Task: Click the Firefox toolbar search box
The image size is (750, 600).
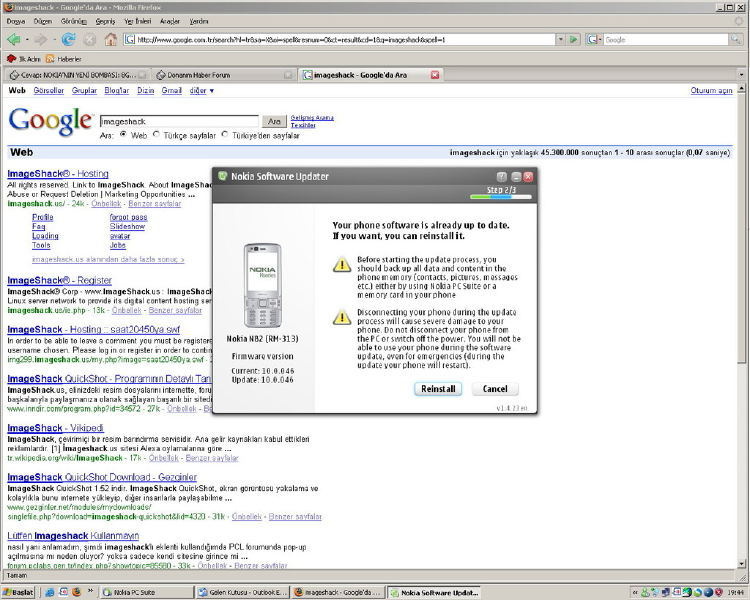Action: tap(666, 40)
